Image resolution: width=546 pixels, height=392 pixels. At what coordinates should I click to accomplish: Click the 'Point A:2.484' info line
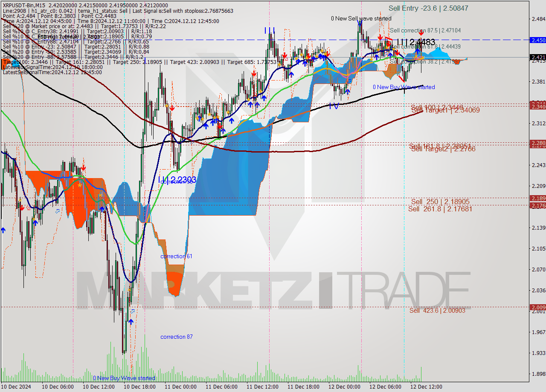point(59,16)
